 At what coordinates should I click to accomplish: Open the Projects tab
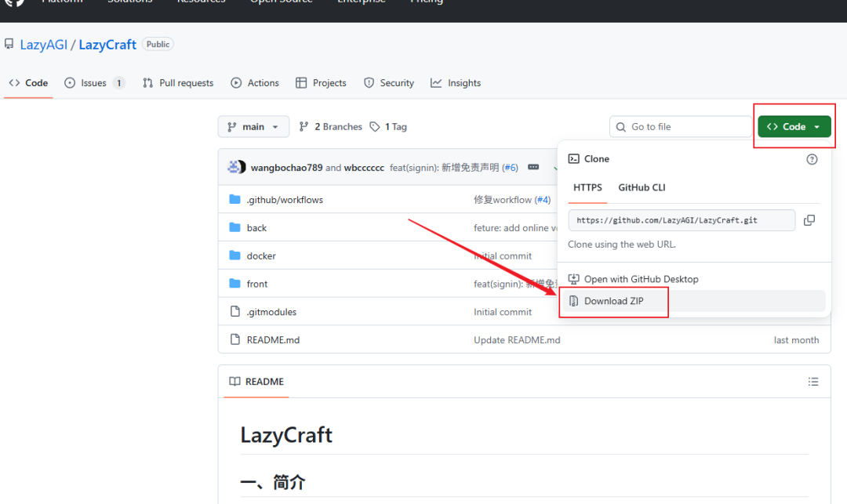point(321,83)
